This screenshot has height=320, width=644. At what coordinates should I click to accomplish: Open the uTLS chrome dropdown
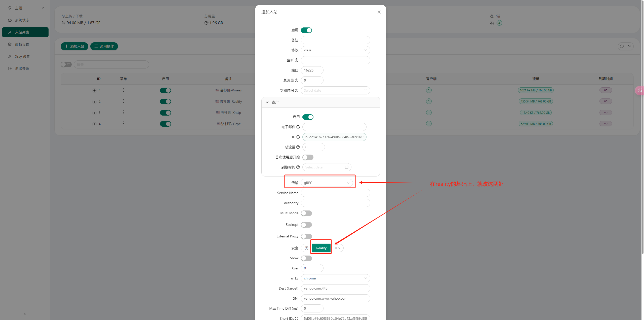pyautogui.click(x=335, y=278)
